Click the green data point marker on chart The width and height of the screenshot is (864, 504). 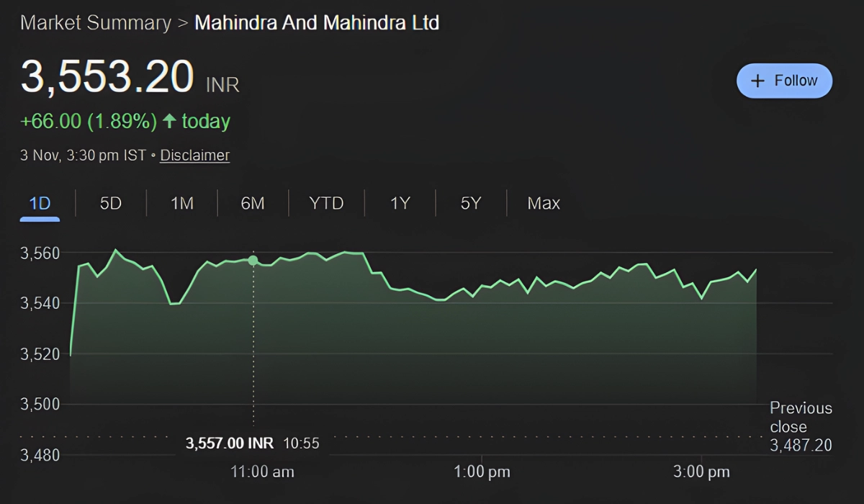click(253, 260)
